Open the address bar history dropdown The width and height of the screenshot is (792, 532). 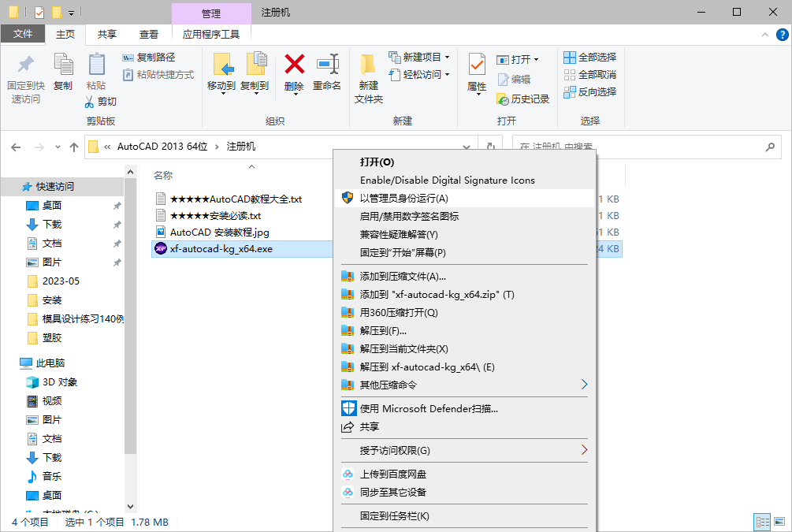click(x=466, y=147)
